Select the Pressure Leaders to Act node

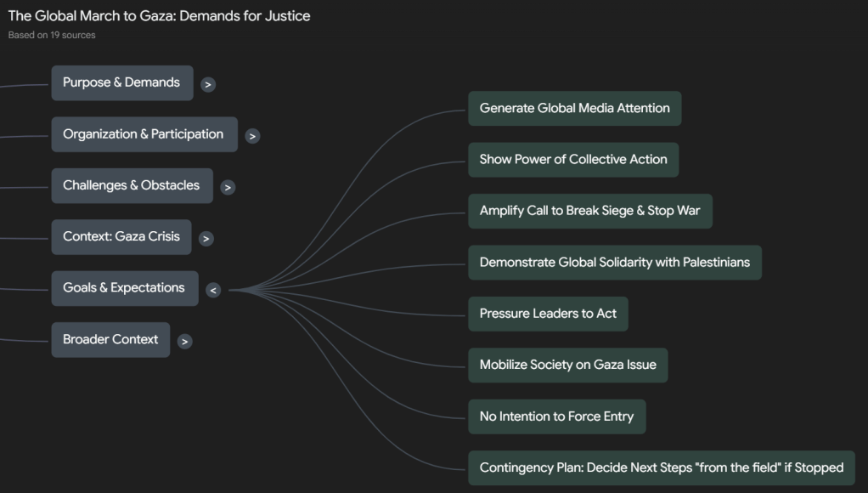click(x=548, y=314)
